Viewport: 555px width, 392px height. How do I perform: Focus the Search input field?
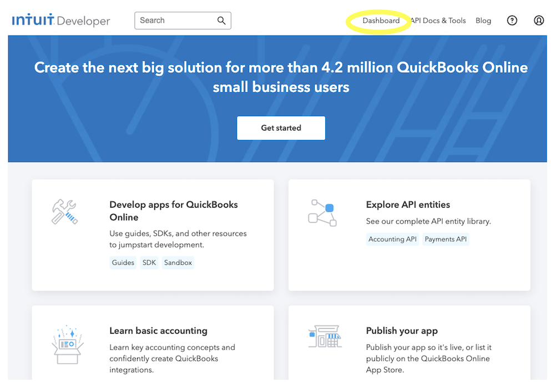pyautogui.click(x=183, y=21)
